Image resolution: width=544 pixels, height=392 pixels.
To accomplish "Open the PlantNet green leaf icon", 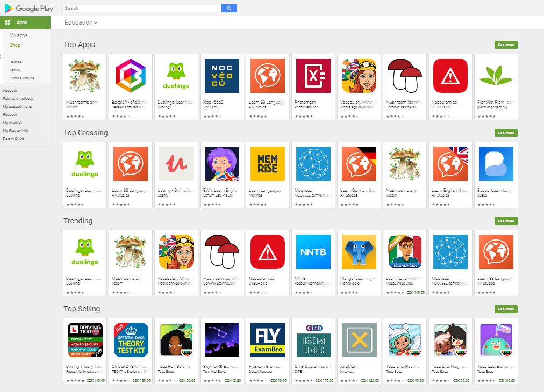I will pos(496,76).
